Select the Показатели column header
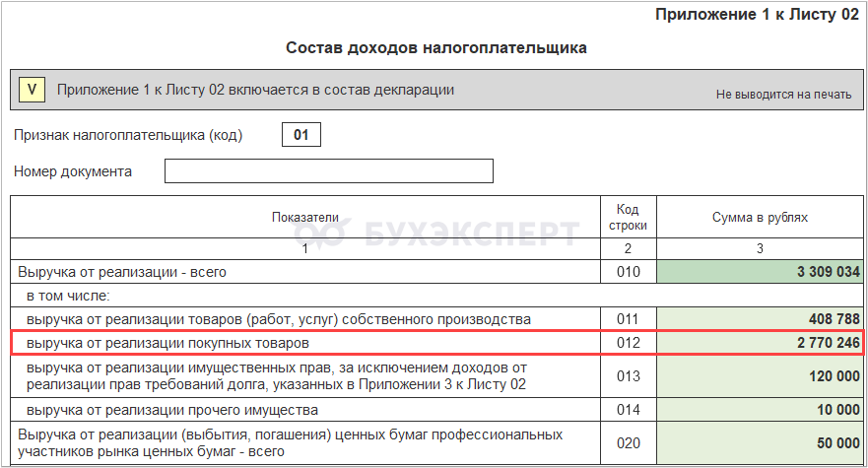 click(305, 217)
